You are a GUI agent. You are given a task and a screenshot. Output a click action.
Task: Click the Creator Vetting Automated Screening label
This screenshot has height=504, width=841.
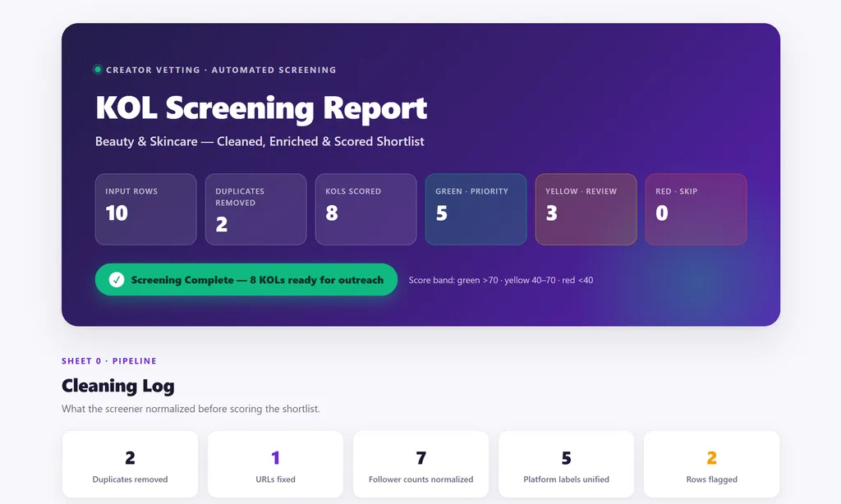pyautogui.click(x=221, y=70)
